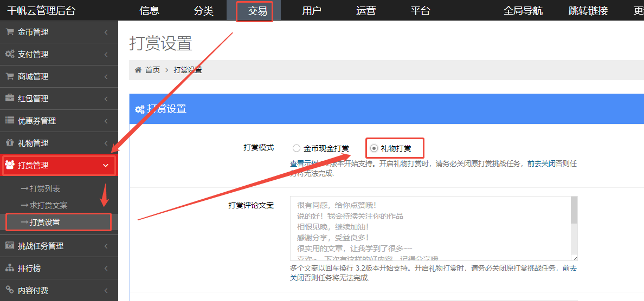Expand the 排行榜 chevron
This screenshot has width=644, height=301.
[106, 268]
